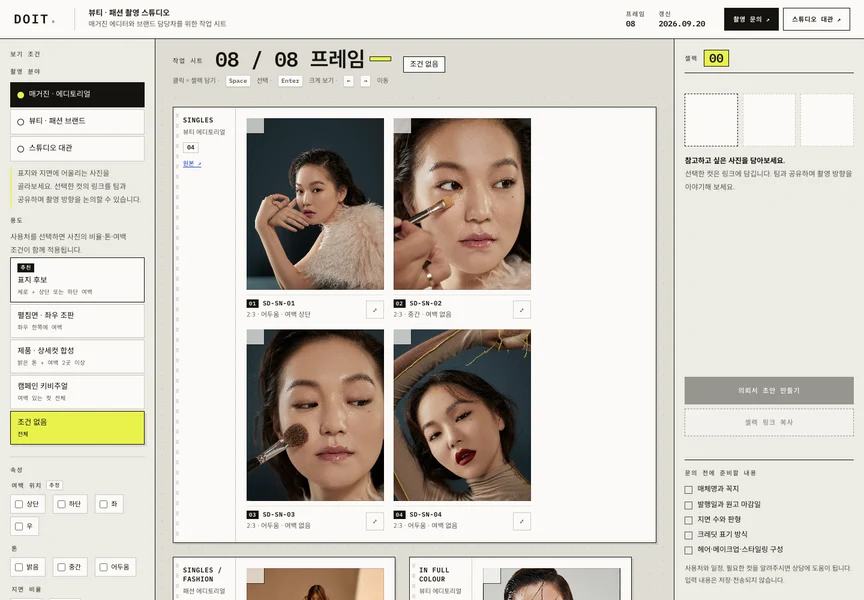Select photo SD-SN-02 concealer brush closeup
This screenshot has width=864, height=600.
(x=462, y=204)
